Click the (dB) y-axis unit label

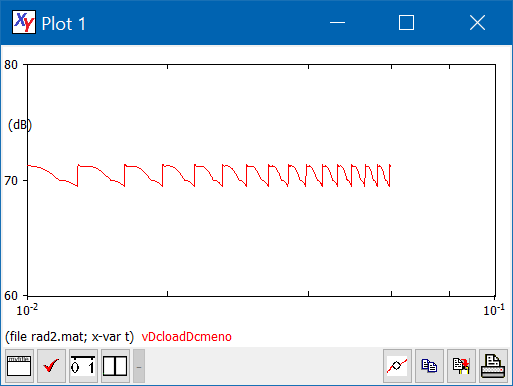(x=20, y=125)
